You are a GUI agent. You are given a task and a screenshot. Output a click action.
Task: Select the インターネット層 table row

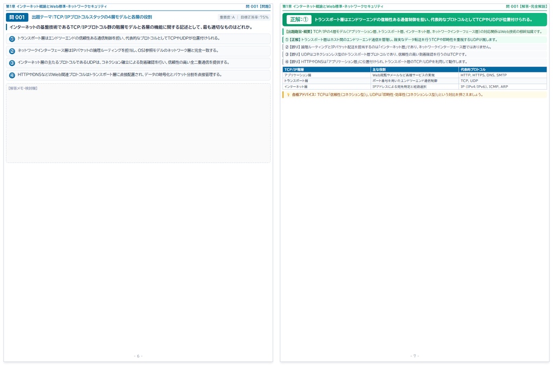coord(415,86)
